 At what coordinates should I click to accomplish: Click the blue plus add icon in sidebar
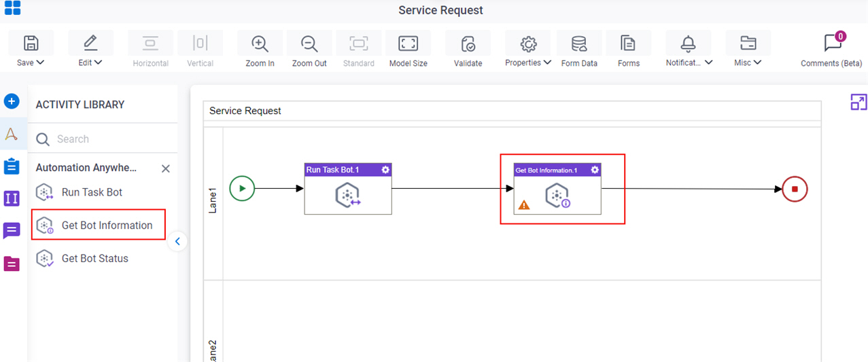[x=12, y=101]
